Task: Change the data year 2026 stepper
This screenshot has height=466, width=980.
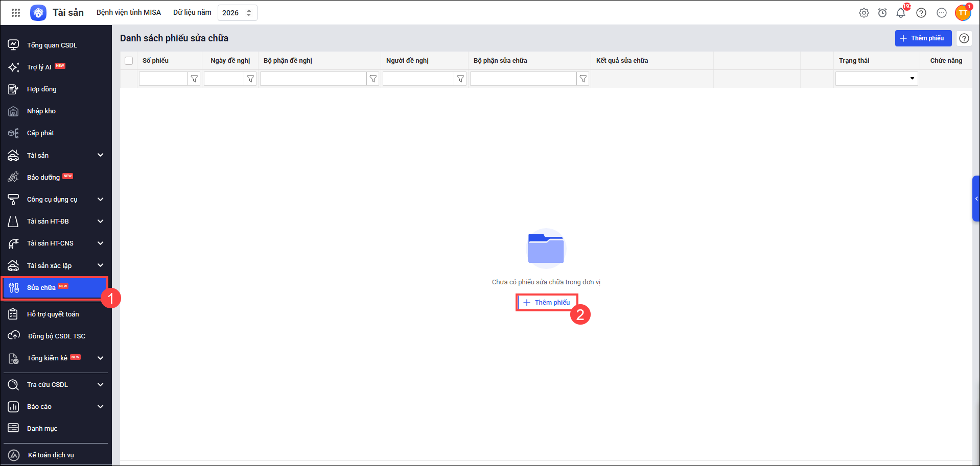Action: 249,13
